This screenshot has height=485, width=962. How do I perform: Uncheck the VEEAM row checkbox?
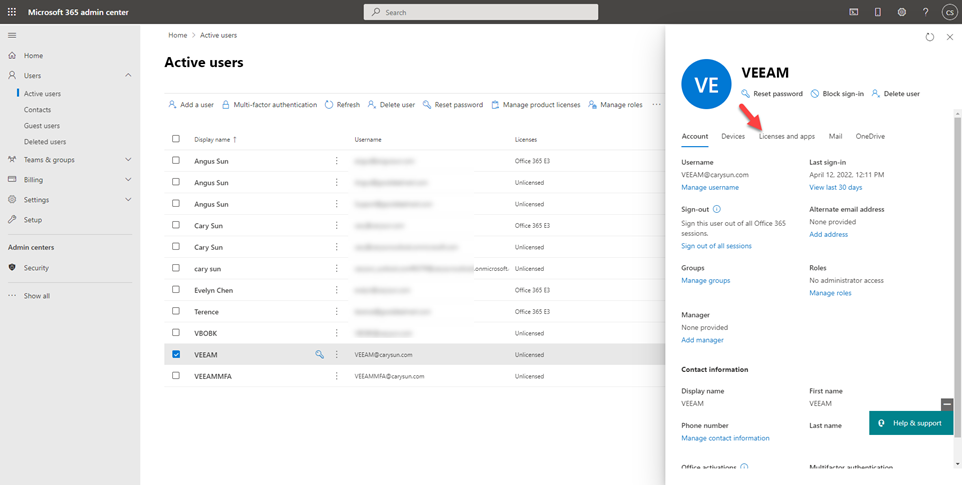(176, 354)
